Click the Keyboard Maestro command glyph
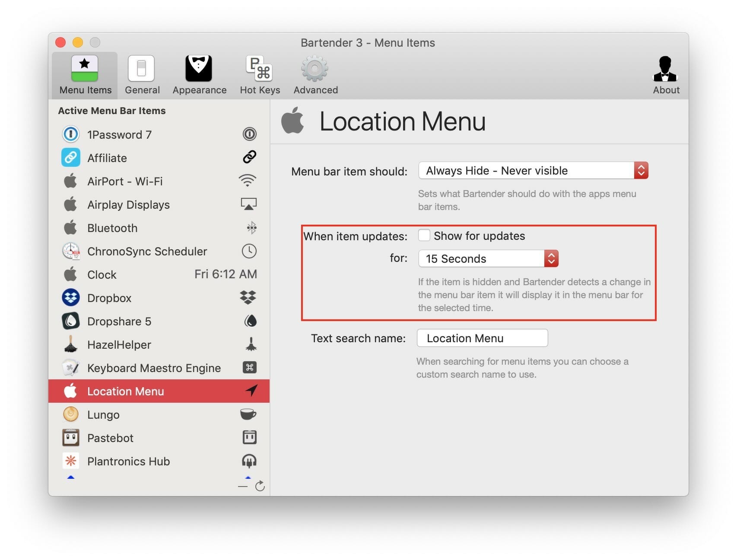 [x=250, y=367]
